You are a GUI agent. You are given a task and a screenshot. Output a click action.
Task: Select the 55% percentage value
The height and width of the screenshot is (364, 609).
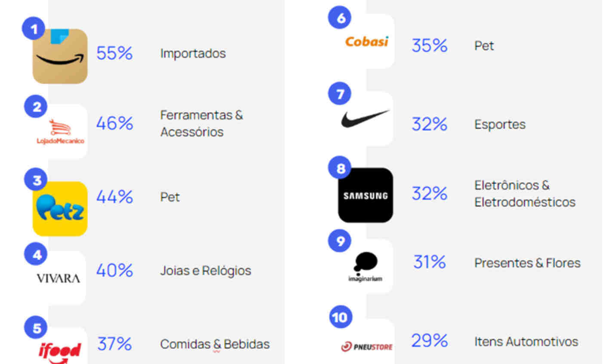point(114,53)
